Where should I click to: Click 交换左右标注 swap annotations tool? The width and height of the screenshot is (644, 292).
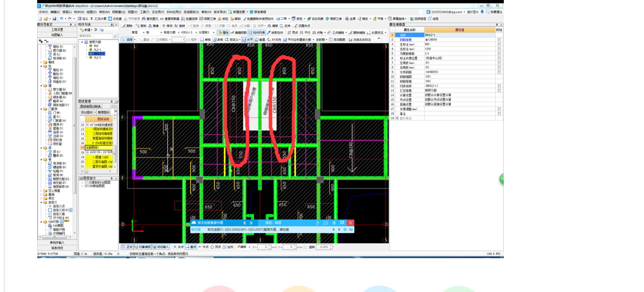(359, 40)
